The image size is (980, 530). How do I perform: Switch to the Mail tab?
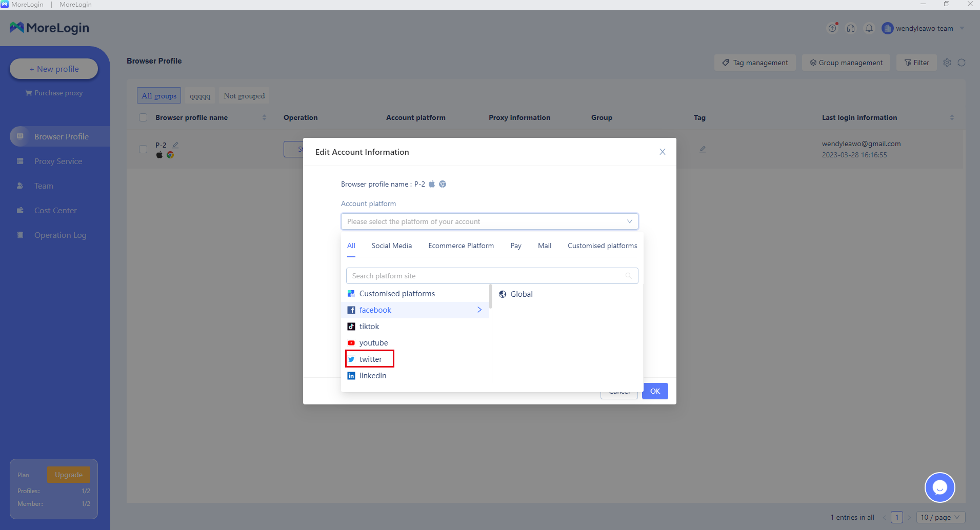point(545,246)
